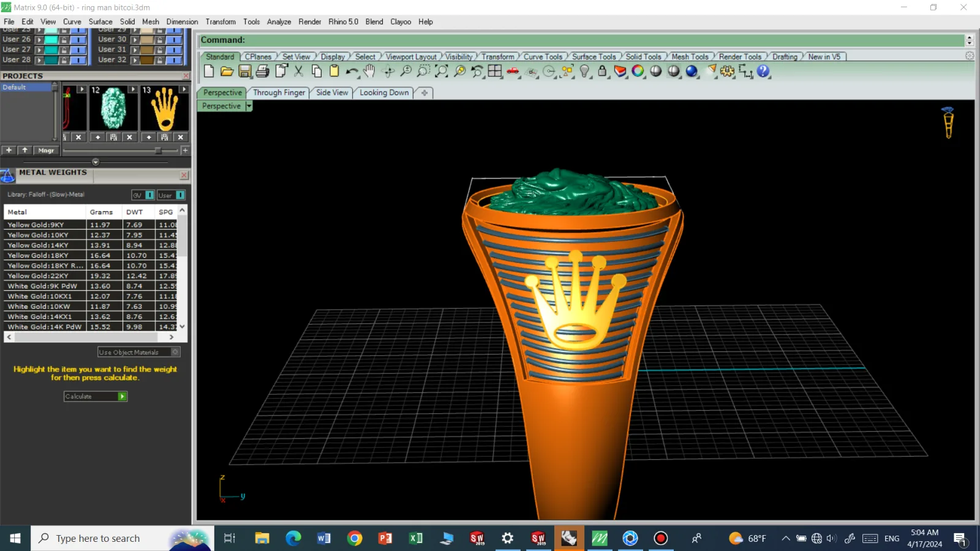Viewport: 980px width, 551px height.
Task: Toggle the lock on User 31 layer
Action: click(160, 50)
